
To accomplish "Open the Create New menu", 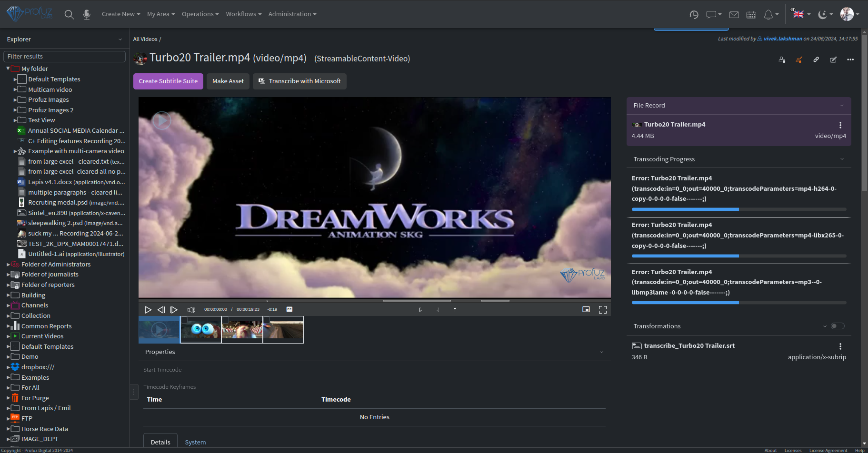I will 121,14.
